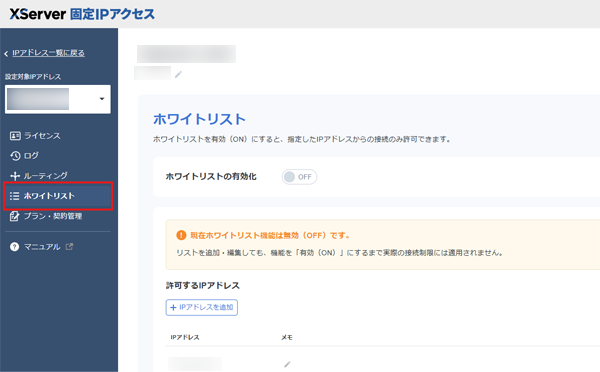This screenshot has width=600, height=372.
Task: Click the 現在ホワイトリスト機能は無効 warning text
Action: (270, 235)
